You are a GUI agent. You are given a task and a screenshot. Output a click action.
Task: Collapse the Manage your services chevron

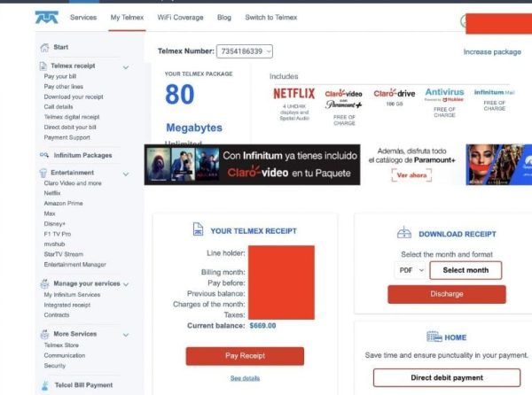pos(126,284)
